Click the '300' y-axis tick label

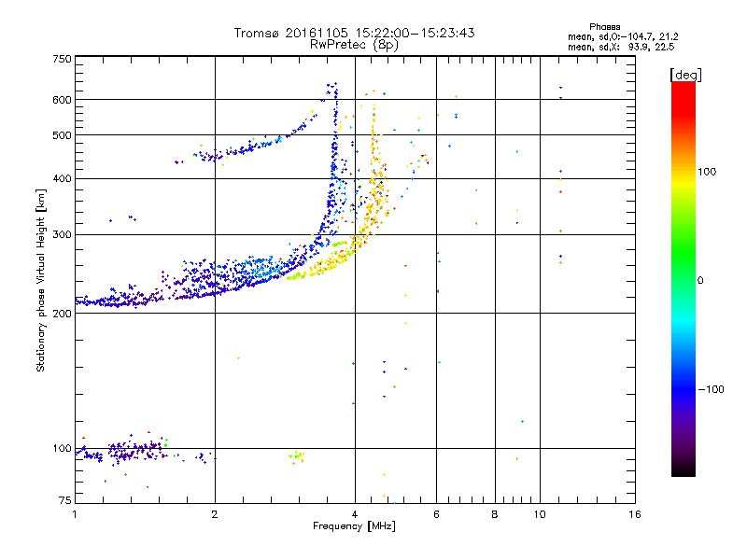point(62,235)
